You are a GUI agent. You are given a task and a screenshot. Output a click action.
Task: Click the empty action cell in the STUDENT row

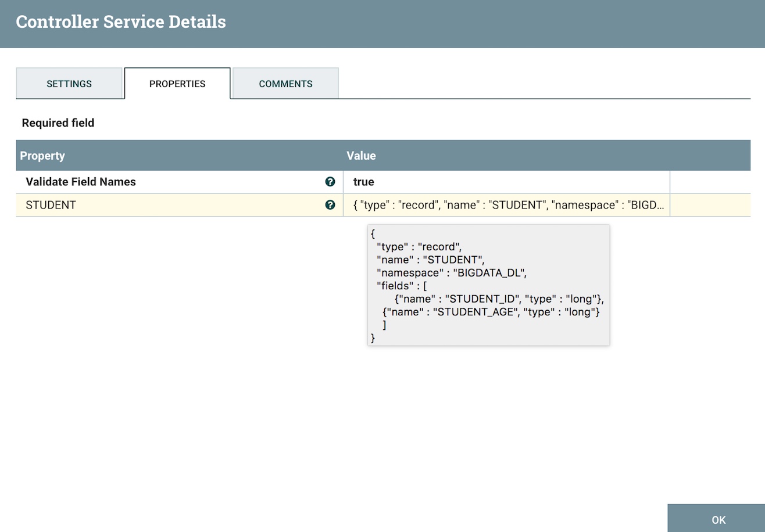point(710,205)
